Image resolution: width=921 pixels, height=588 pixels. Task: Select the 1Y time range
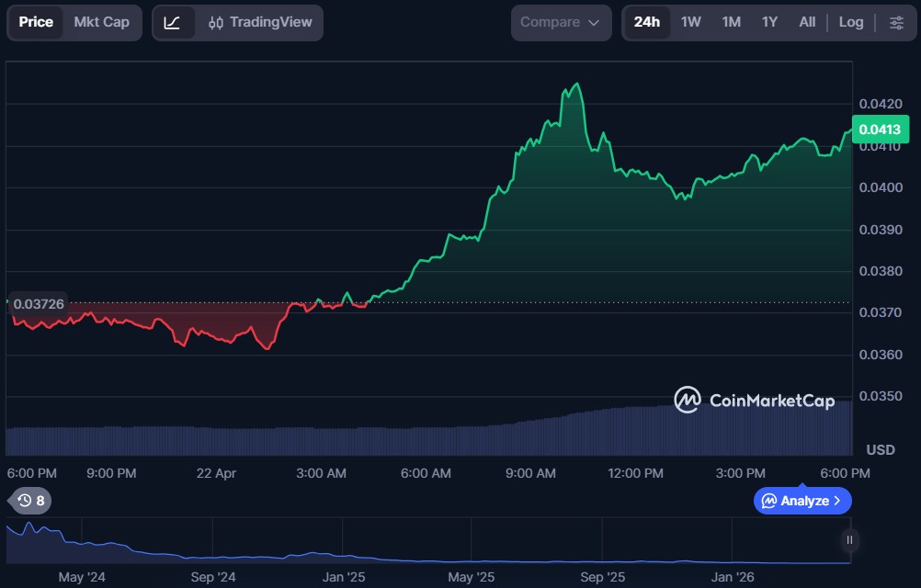click(769, 22)
